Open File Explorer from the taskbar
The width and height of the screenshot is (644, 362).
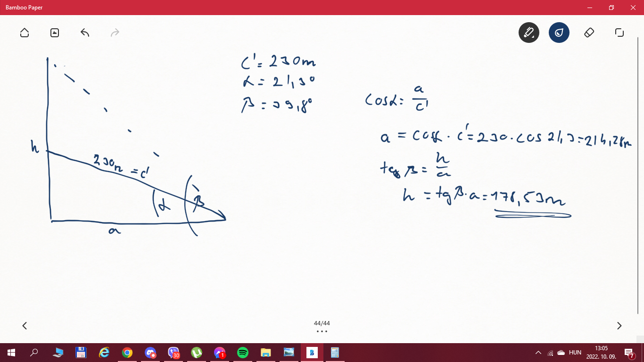266,353
